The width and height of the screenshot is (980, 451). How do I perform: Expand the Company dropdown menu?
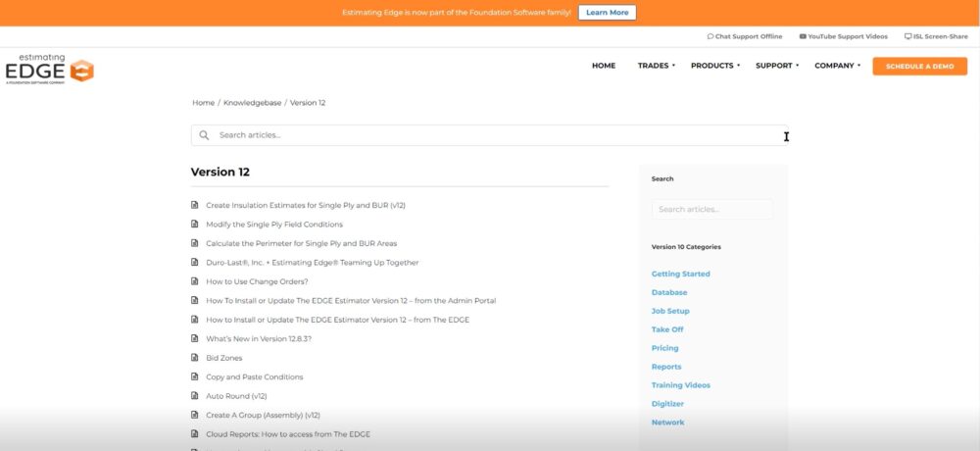(838, 66)
